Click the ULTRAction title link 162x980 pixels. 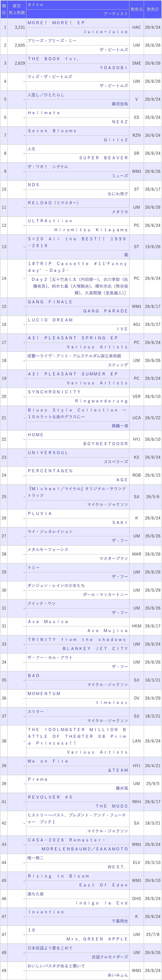(x=50, y=221)
